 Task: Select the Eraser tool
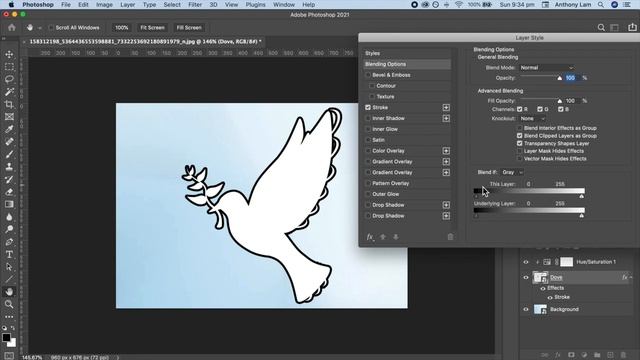9,192
